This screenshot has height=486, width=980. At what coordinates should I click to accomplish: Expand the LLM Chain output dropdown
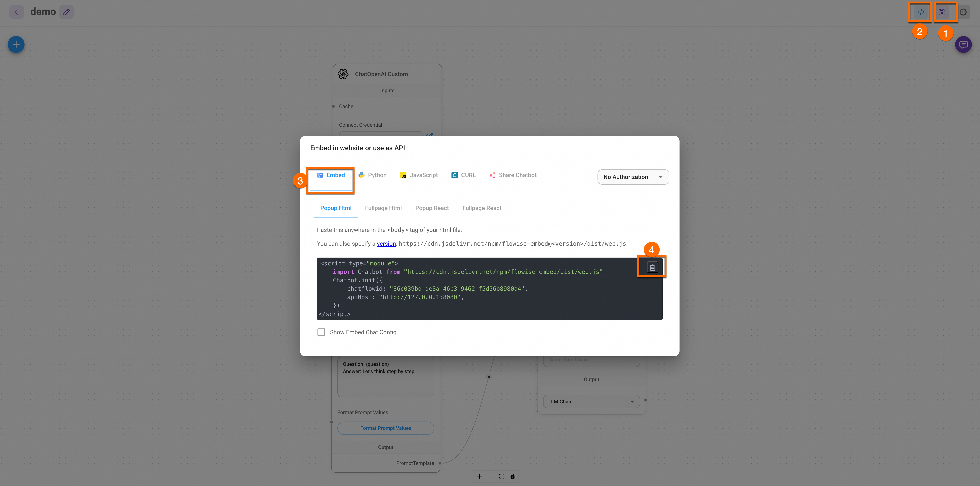tap(591, 401)
